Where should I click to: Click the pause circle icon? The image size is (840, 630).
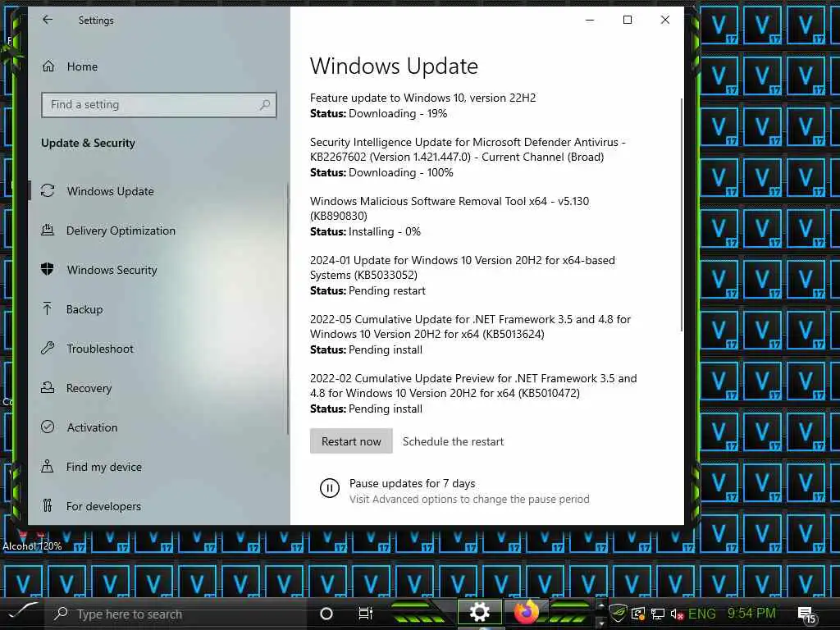(x=330, y=488)
